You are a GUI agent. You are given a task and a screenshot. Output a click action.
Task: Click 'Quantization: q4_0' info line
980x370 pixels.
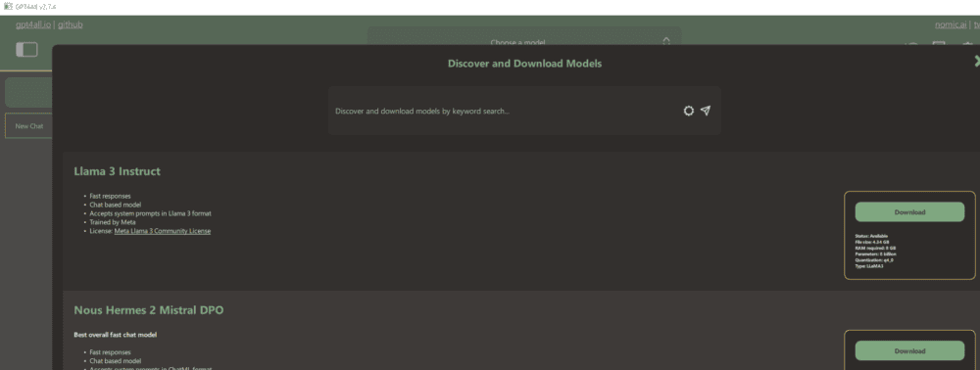tap(874, 259)
